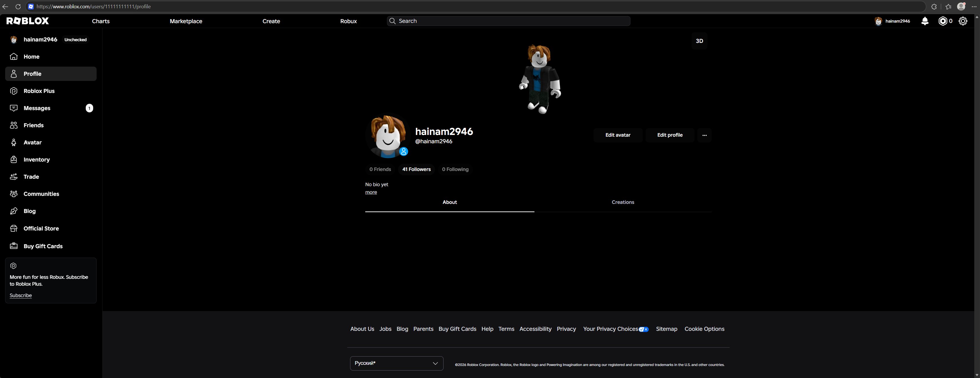Click into the Search field

click(508, 21)
